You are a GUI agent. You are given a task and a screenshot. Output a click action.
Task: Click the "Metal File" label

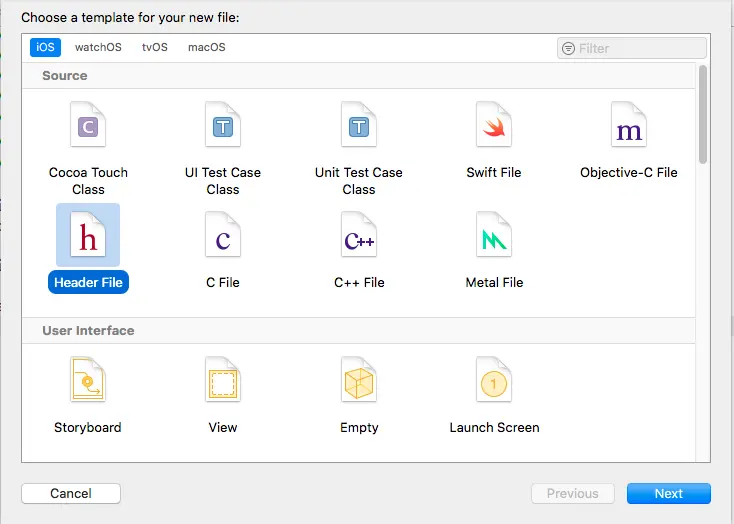(494, 282)
